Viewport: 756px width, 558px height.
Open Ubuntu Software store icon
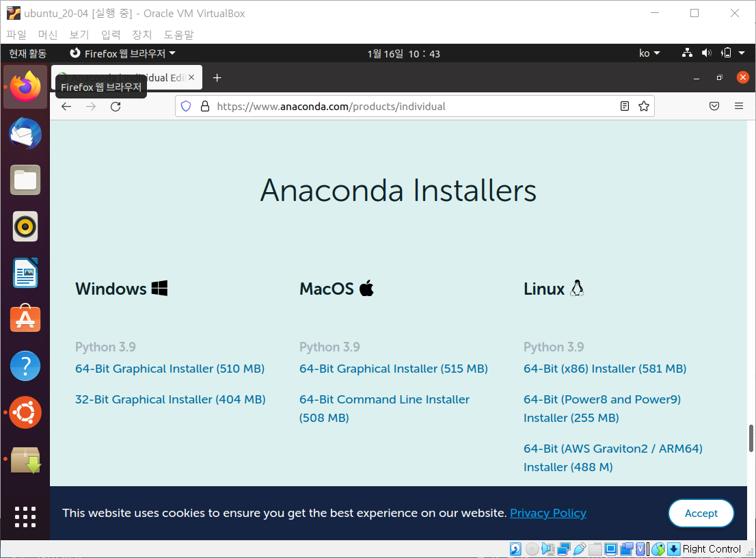click(x=25, y=319)
